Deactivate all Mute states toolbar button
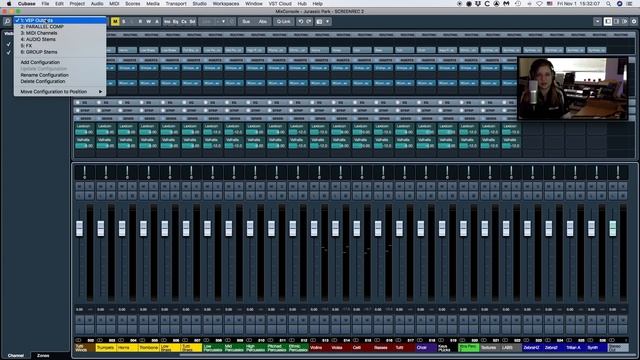This screenshot has width=640, height=360. 115,21
